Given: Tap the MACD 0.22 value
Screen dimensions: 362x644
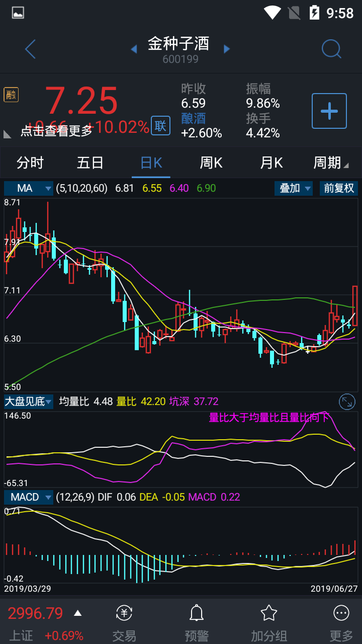Looking at the screenshot, I should (214, 497).
